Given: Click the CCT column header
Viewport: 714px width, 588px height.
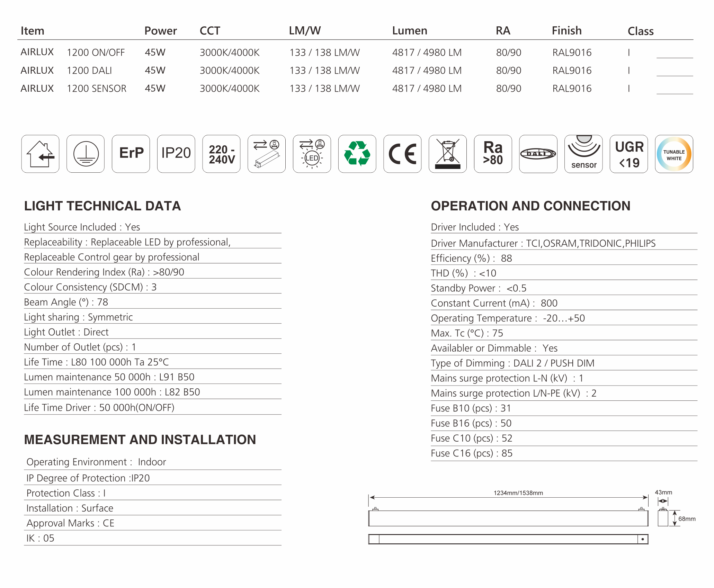Looking at the screenshot, I should 210,31.
